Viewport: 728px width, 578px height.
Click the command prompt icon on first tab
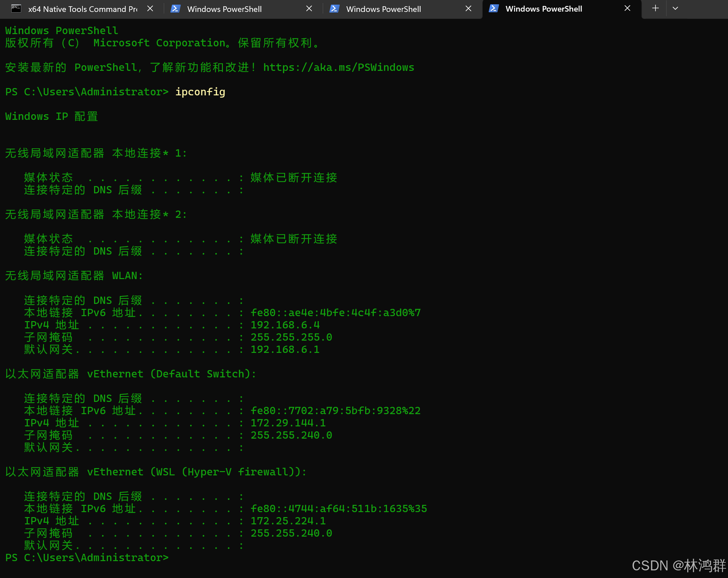point(16,9)
